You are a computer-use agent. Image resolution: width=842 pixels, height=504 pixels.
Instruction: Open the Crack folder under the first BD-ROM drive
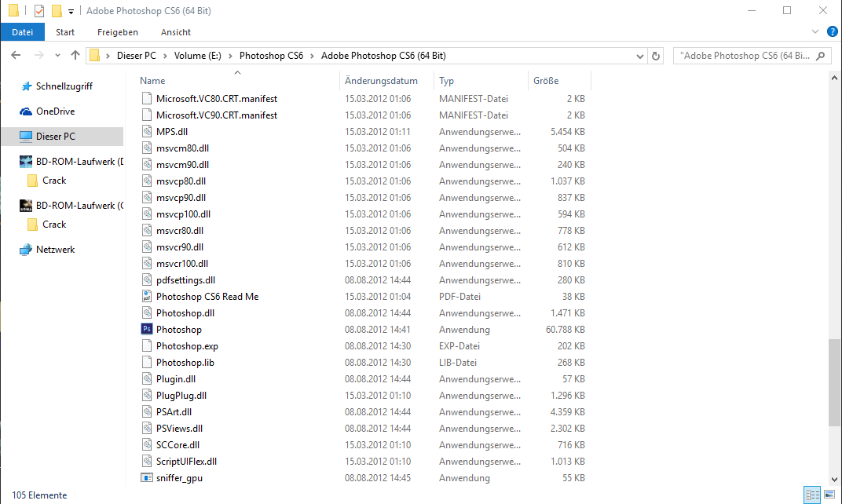pos(54,181)
